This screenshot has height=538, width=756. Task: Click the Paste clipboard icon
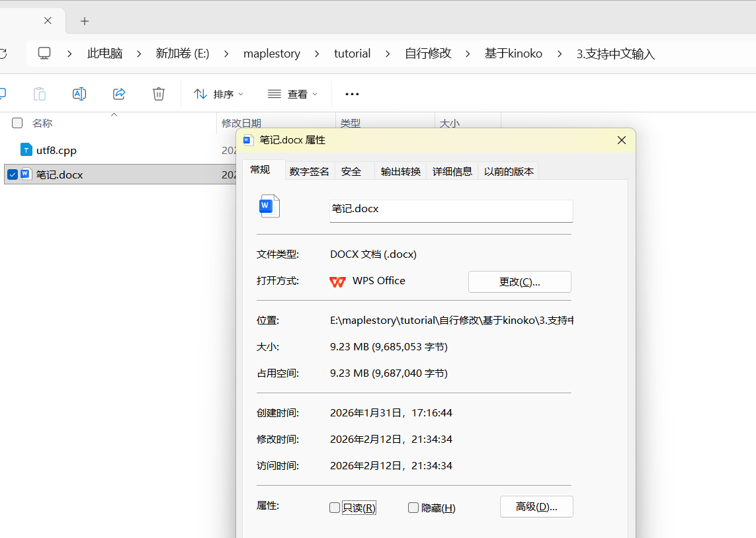coord(40,94)
